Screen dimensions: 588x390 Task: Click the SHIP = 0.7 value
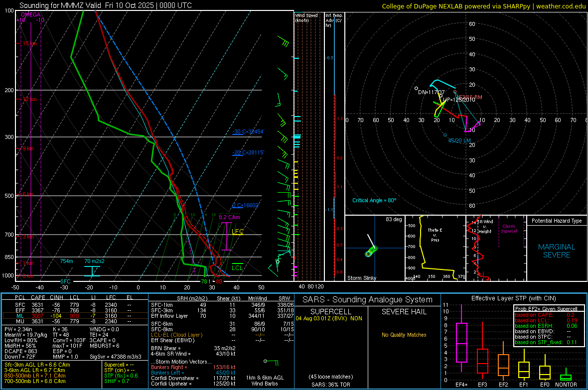[117, 381]
